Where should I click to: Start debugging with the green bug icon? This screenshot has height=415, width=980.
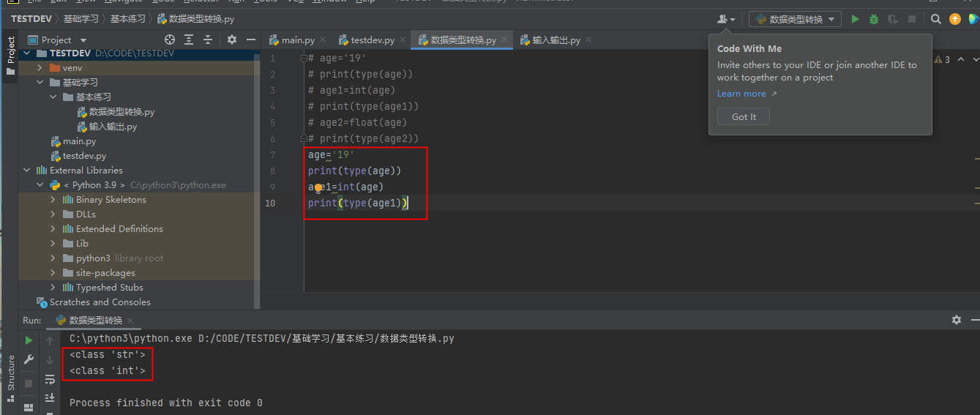point(874,20)
